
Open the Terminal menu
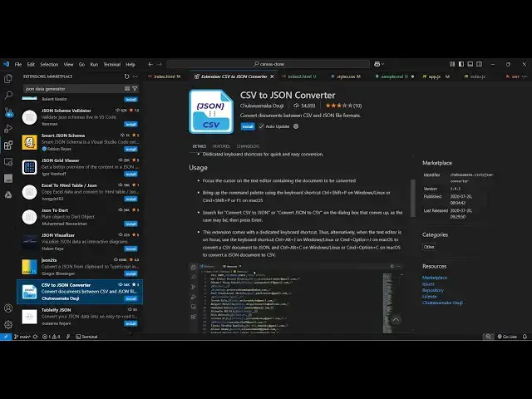112,64
